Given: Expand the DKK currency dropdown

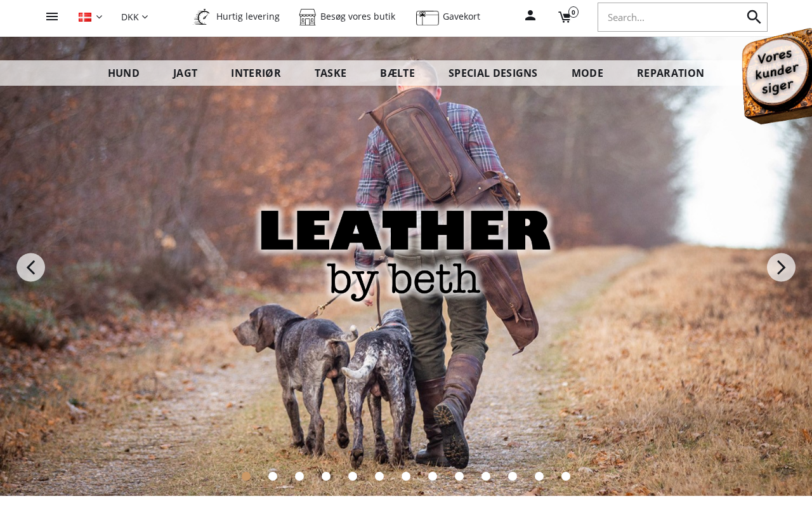Looking at the screenshot, I should (134, 17).
